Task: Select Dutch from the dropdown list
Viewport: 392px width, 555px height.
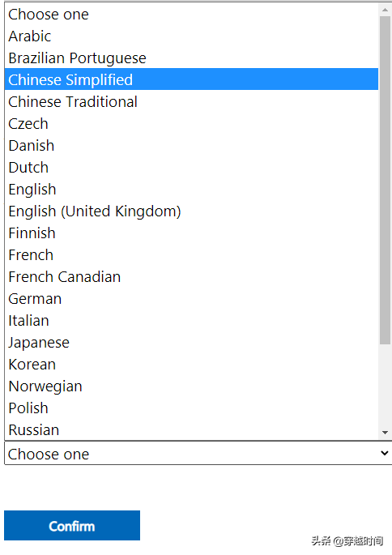Action: (x=191, y=168)
